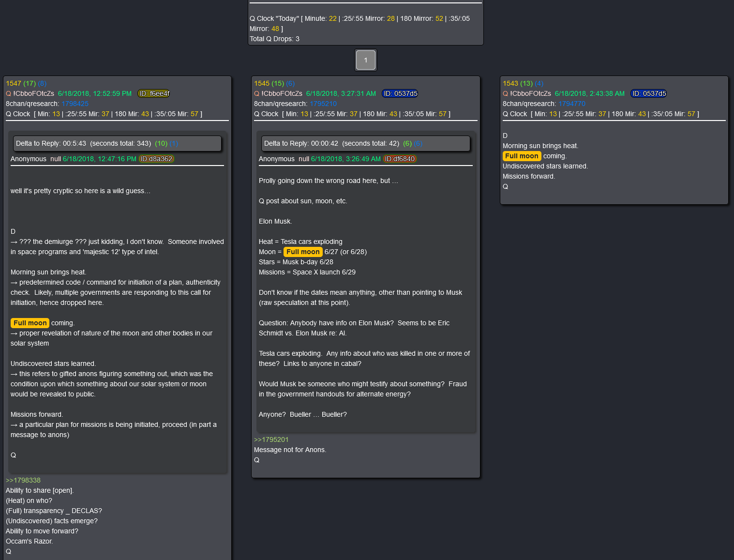
Task: Click Delta to Reply 00:00:42 bar
Action: [x=366, y=143]
